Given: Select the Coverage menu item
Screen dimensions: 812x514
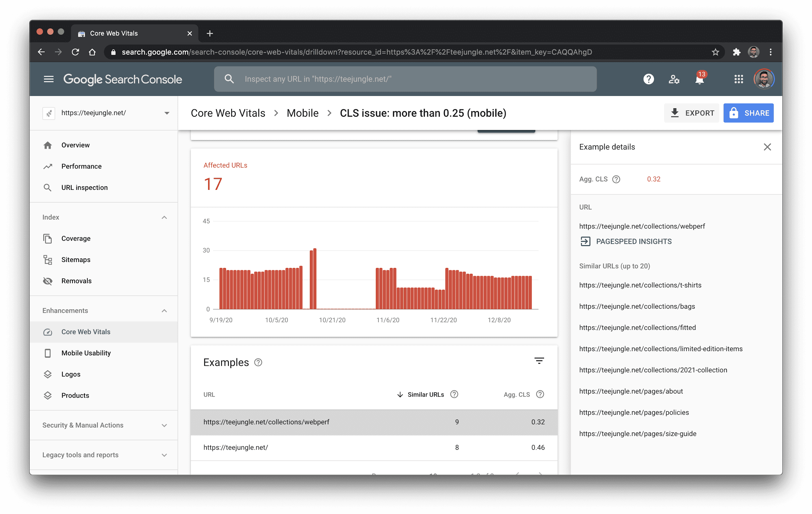Looking at the screenshot, I should point(76,238).
